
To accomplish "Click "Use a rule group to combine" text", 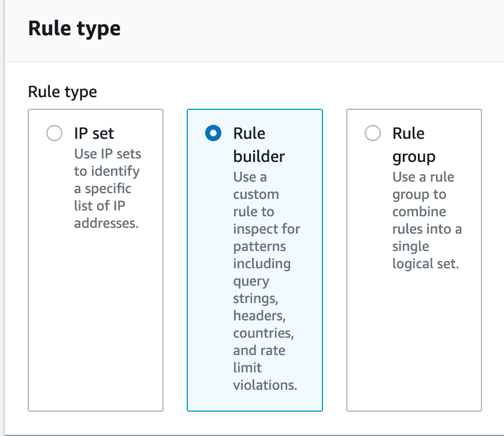I will tap(423, 194).
